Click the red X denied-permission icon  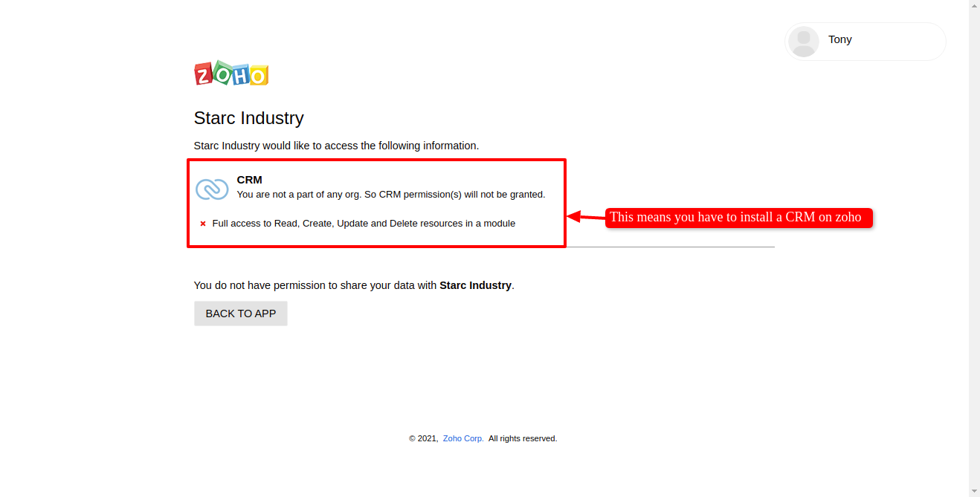pos(203,224)
